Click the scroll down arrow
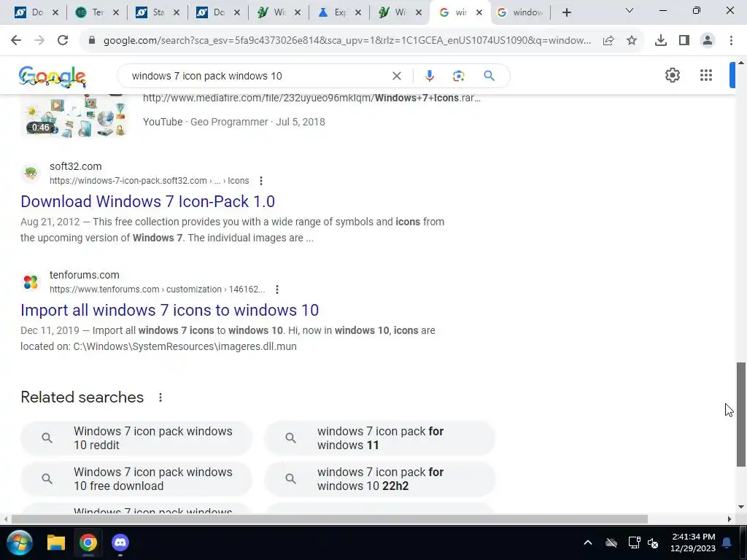The image size is (747, 560). [x=741, y=507]
